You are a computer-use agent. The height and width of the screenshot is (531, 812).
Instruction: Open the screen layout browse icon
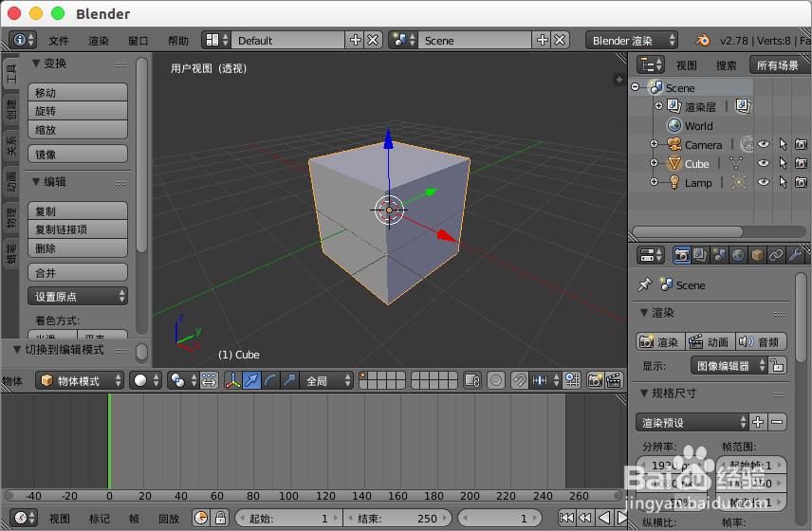click(x=216, y=40)
